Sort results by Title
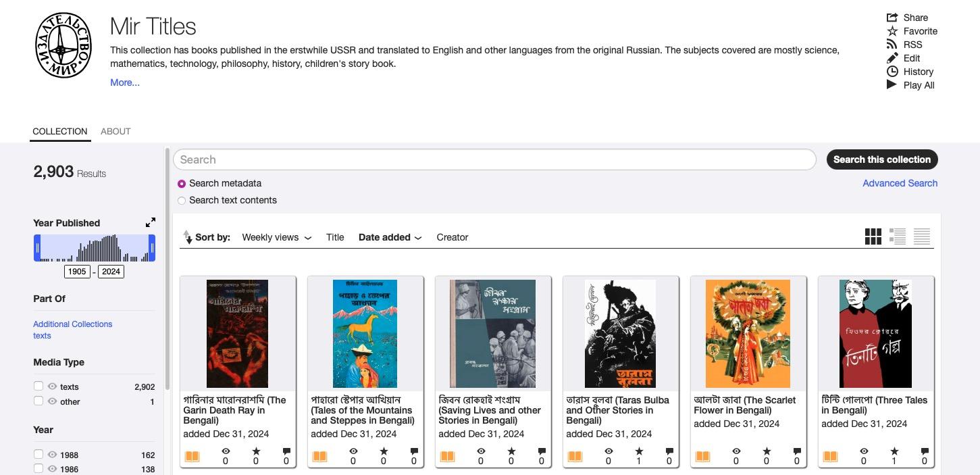980x475 pixels. 335,237
